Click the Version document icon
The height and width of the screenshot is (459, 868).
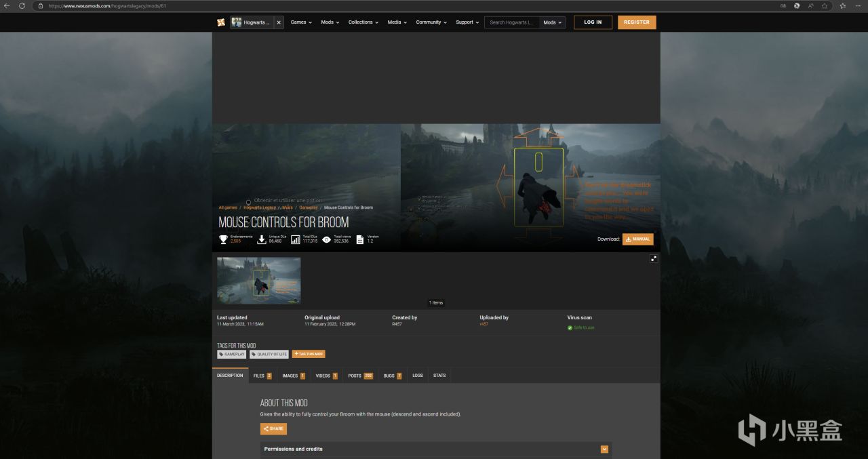(360, 239)
